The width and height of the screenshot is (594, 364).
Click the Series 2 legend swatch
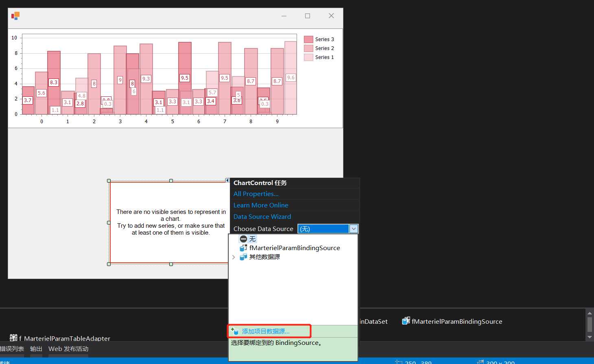(308, 48)
